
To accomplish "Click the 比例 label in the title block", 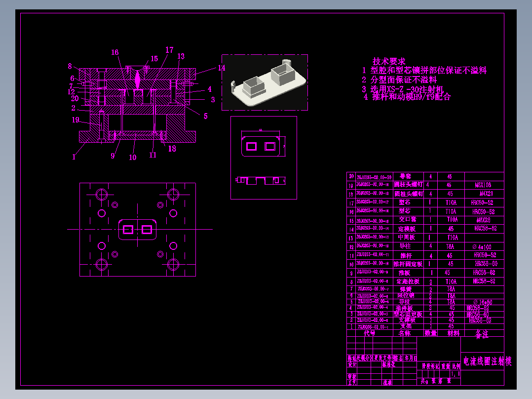I will (x=456, y=366).
